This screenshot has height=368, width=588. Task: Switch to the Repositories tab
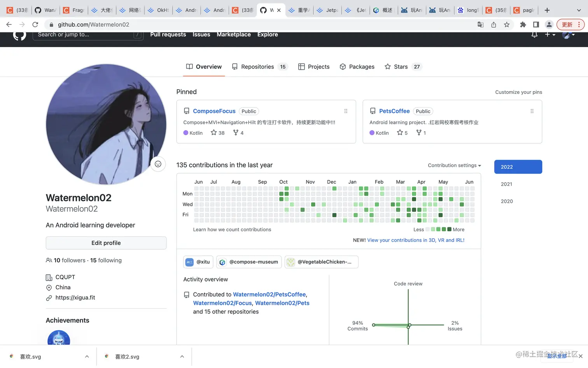point(259,67)
